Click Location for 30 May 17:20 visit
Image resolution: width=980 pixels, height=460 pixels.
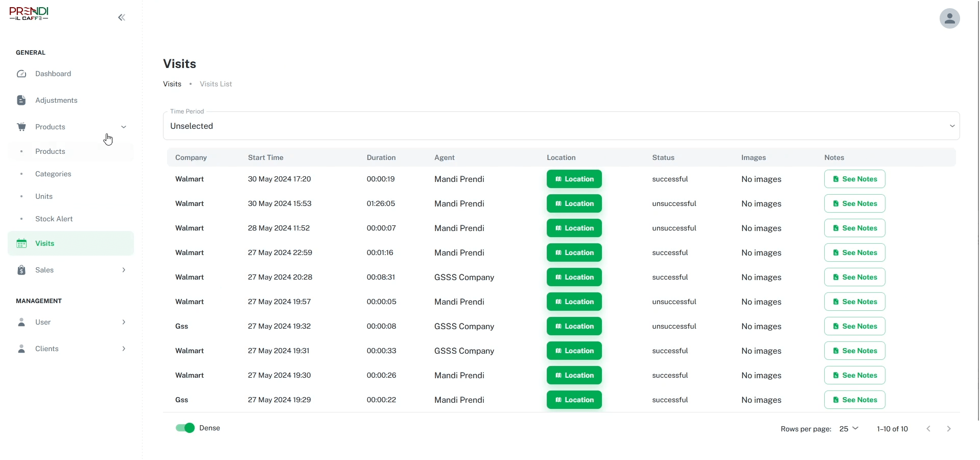point(574,179)
